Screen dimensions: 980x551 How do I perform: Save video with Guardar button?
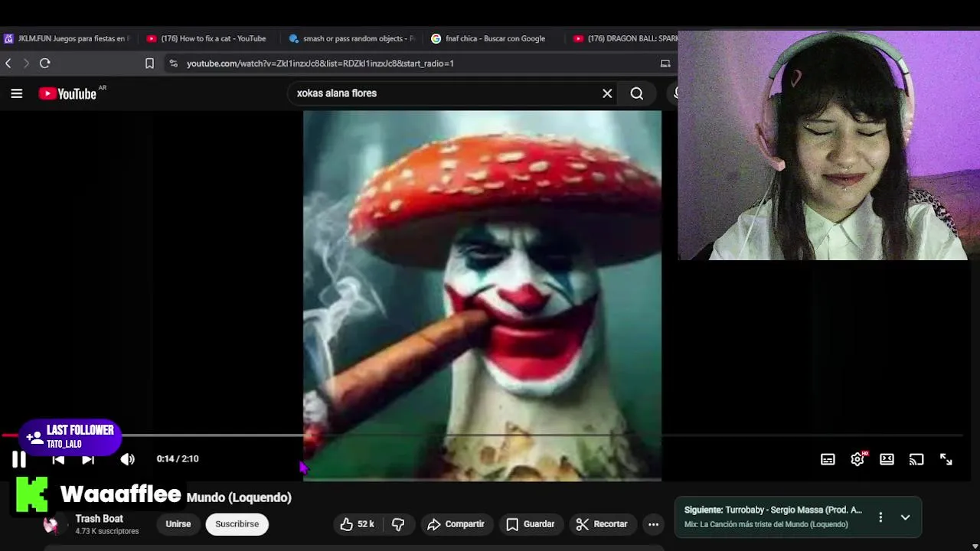pos(531,524)
